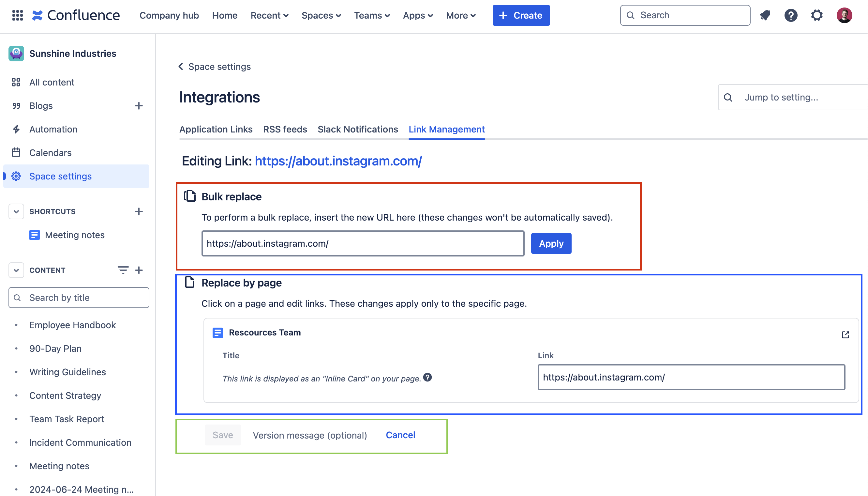Image resolution: width=868 pixels, height=496 pixels.
Task: Click the Rescources Team page title
Action: click(x=264, y=333)
